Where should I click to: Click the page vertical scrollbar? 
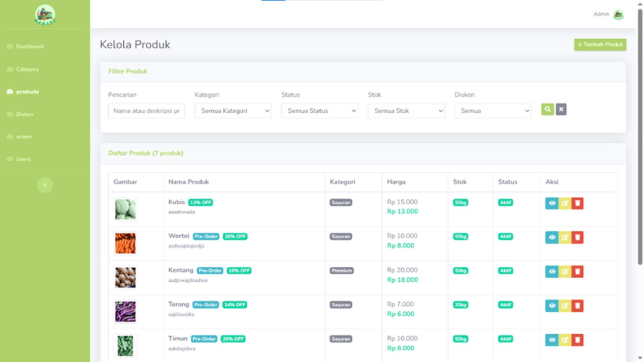click(640, 137)
